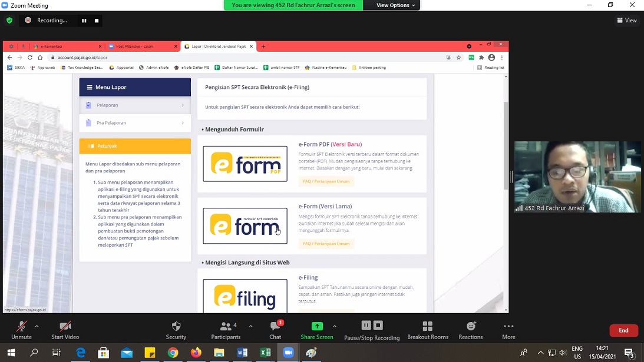The image size is (644, 362).
Task: Open the Participants panel
Action: (x=225, y=327)
